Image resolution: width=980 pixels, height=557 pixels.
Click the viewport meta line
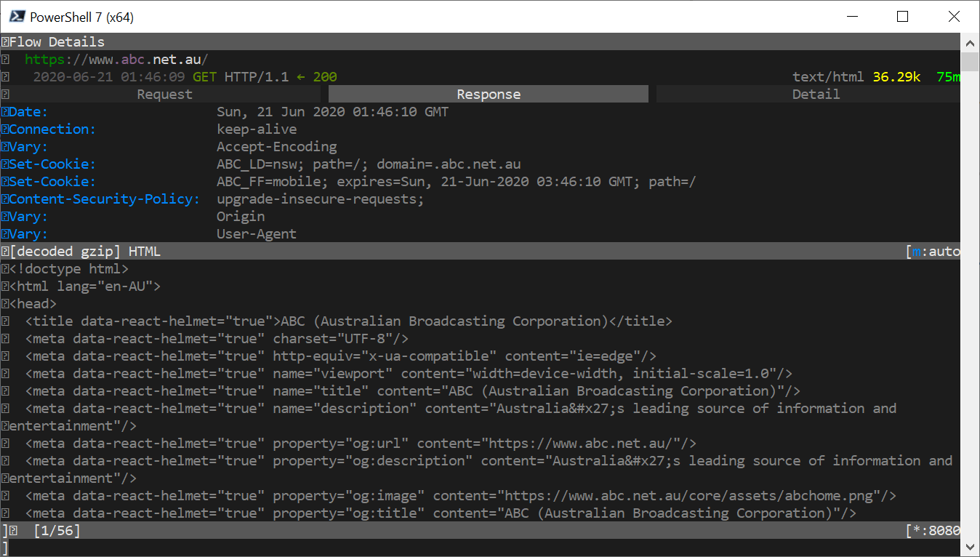pyautogui.click(x=409, y=374)
